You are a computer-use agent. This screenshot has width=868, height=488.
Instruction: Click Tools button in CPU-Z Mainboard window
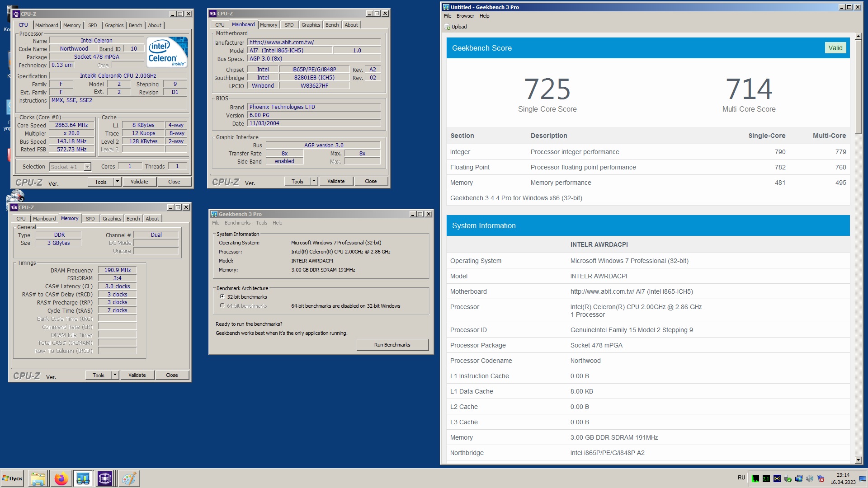pos(297,181)
